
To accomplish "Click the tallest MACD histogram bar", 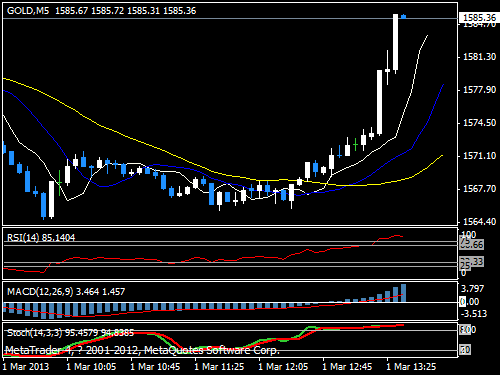I will [x=403, y=293].
